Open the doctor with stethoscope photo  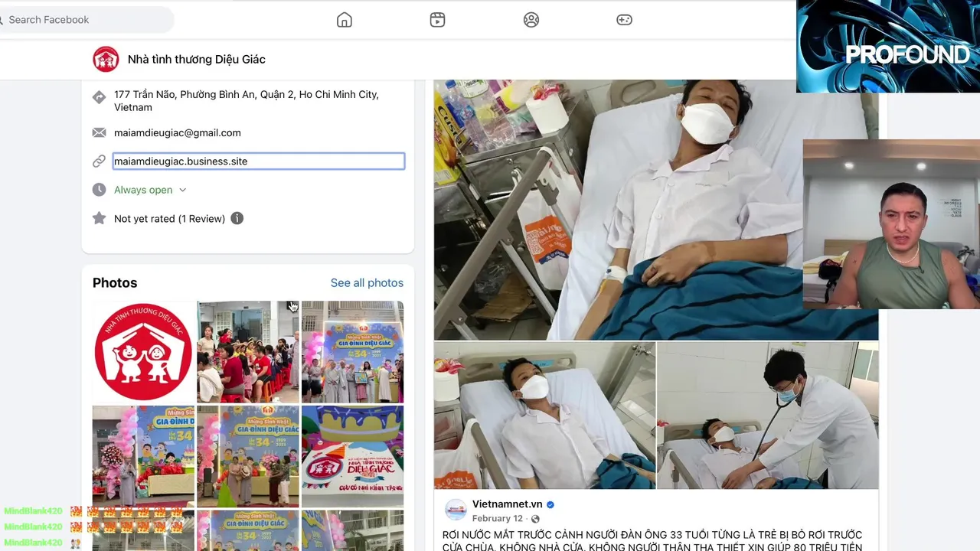pos(768,416)
